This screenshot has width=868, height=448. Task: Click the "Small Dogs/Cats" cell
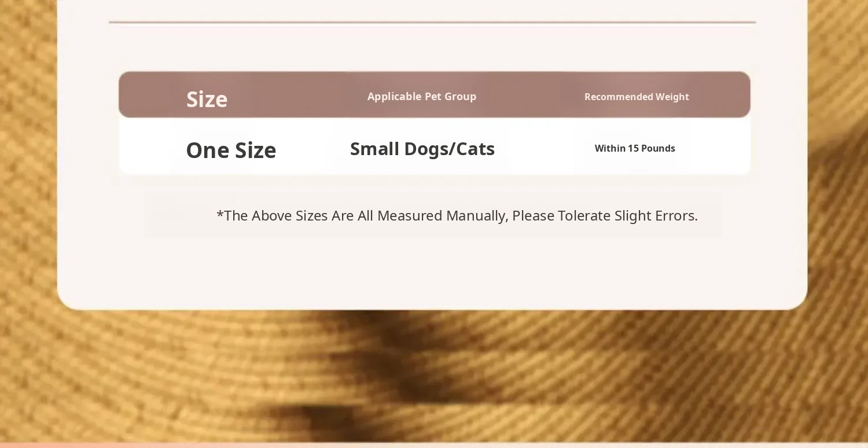422,149
